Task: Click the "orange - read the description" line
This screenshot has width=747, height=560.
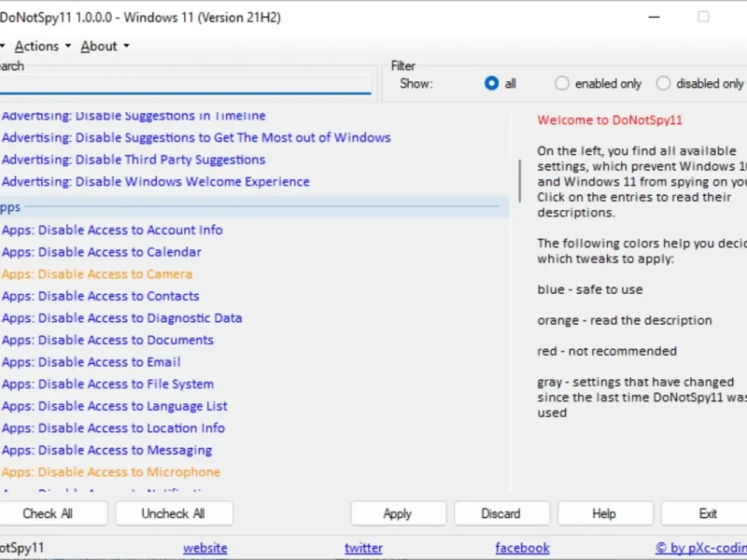Action: [625, 320]
